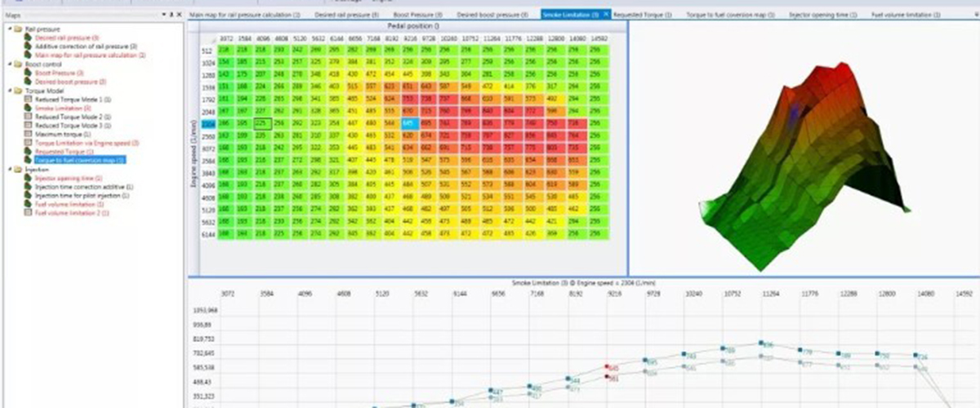
Task: Click the Injection time for pilot injection icon
Action: tap(28, 195)
